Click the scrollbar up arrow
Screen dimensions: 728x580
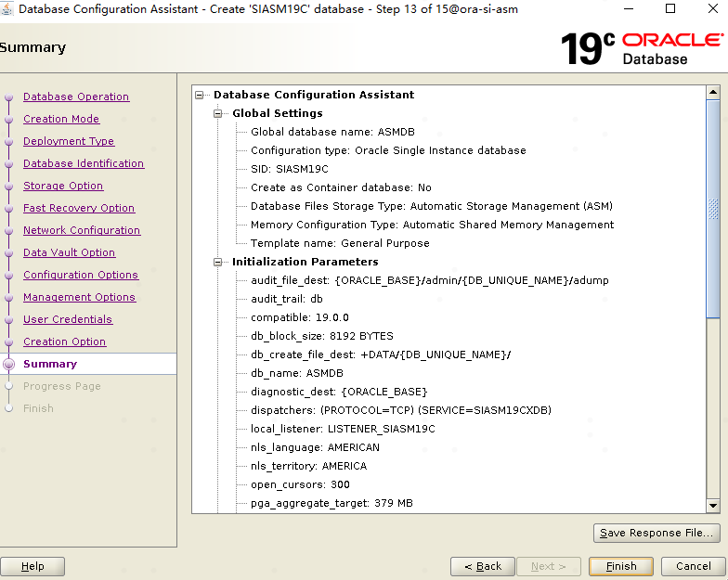[x=713, y=93]
